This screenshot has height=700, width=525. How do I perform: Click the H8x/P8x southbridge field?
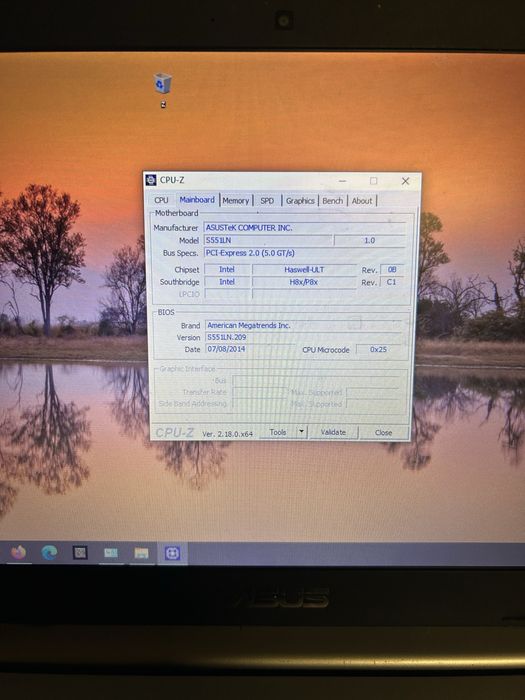(304, 282)
